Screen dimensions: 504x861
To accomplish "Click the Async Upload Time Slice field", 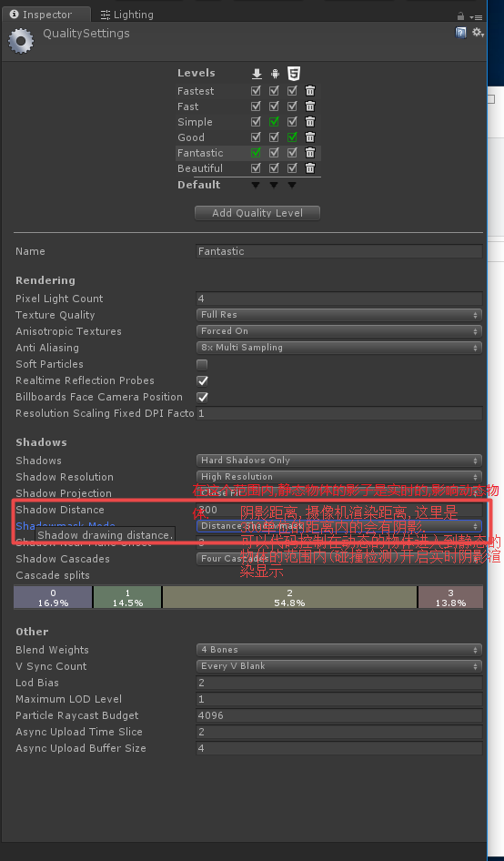I will 339,732.
